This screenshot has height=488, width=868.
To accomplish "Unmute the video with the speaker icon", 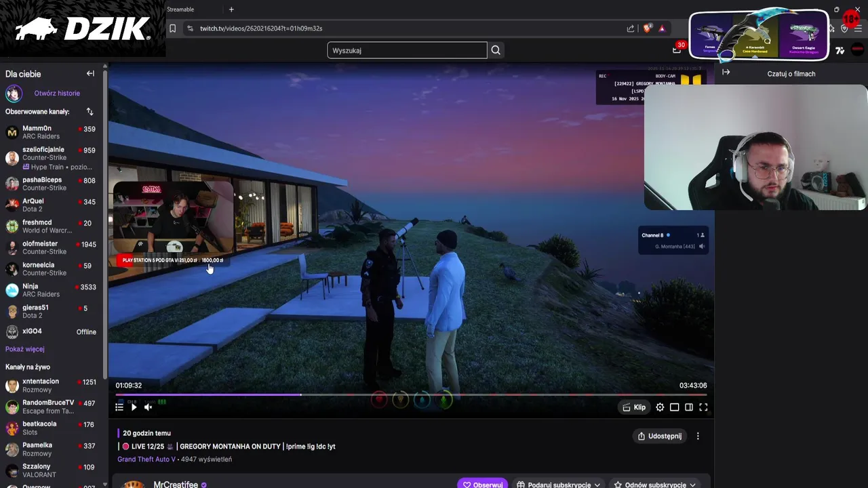I will click(148, 407).
